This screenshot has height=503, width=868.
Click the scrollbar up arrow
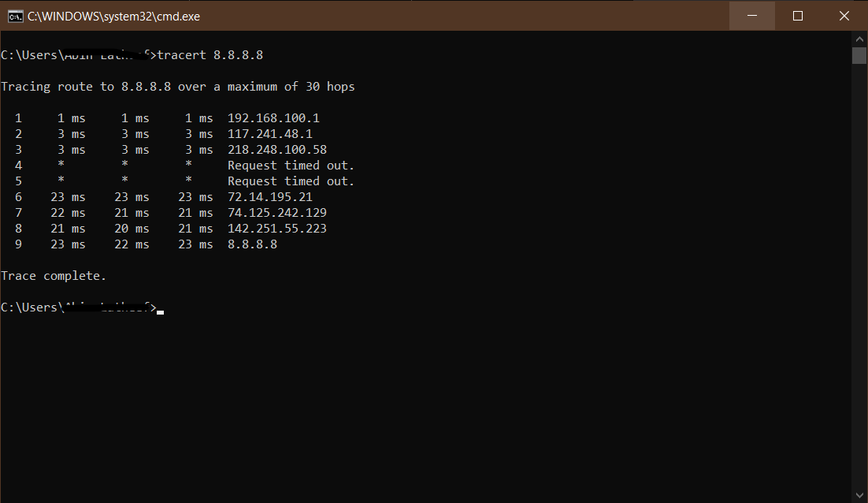[859, 37]
